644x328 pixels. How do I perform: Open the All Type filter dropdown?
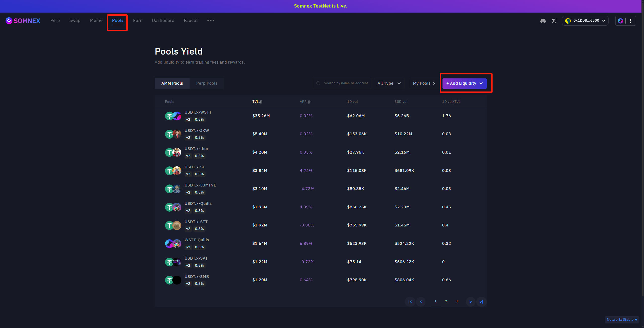pyautogui.click(x=389, y=83)
